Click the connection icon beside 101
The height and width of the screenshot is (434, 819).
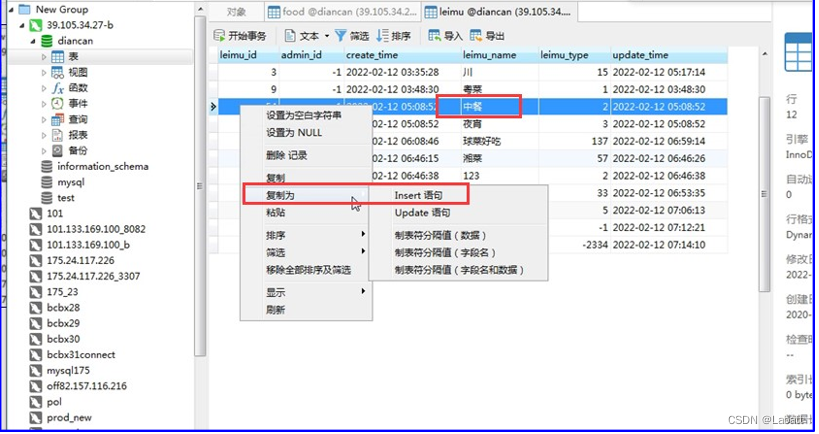[x=35, y=213]
